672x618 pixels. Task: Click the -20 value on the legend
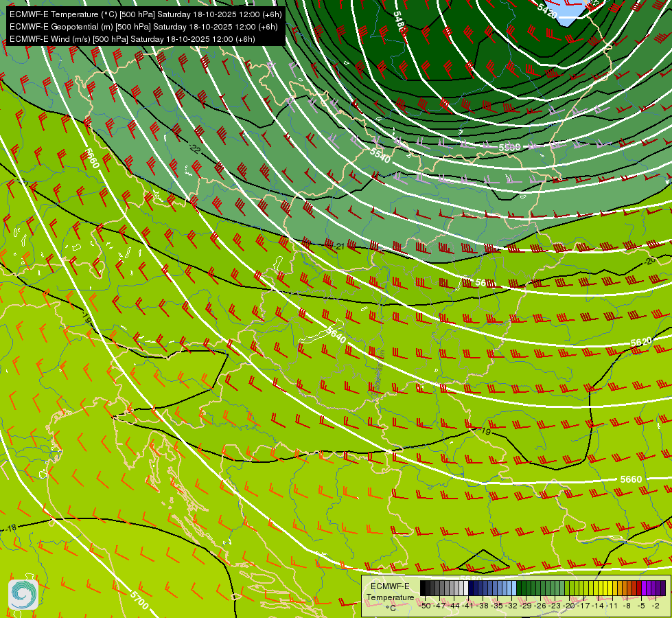tap(569, 606)
